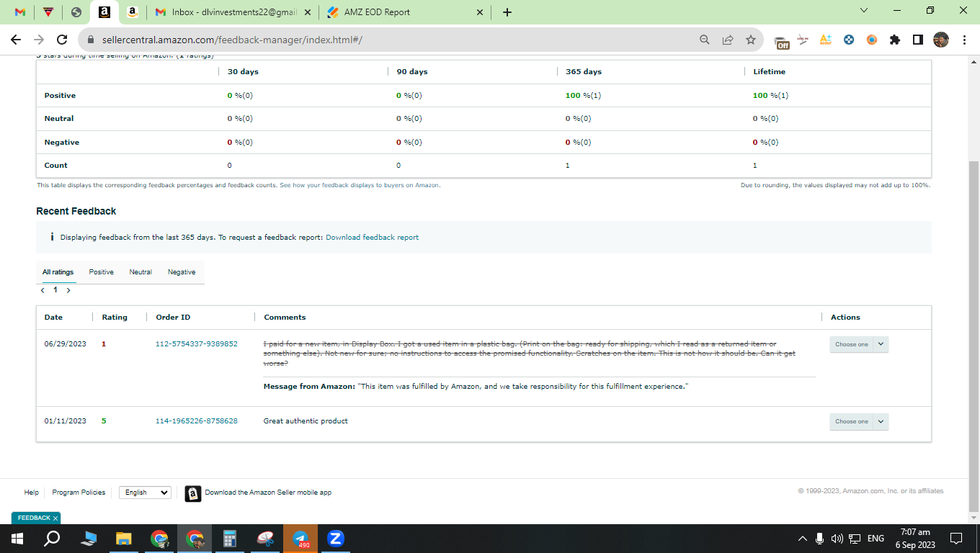The width and height of the screenshot is (980, 553).
Task: Reload the Seller Central page
Action: pyautogui.click(x=62, y=40)
